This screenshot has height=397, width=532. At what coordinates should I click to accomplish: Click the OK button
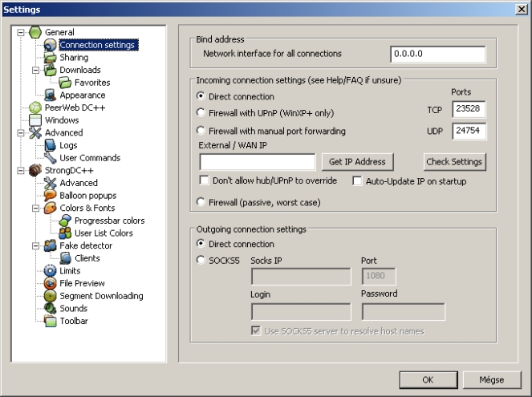click(428, 379)
